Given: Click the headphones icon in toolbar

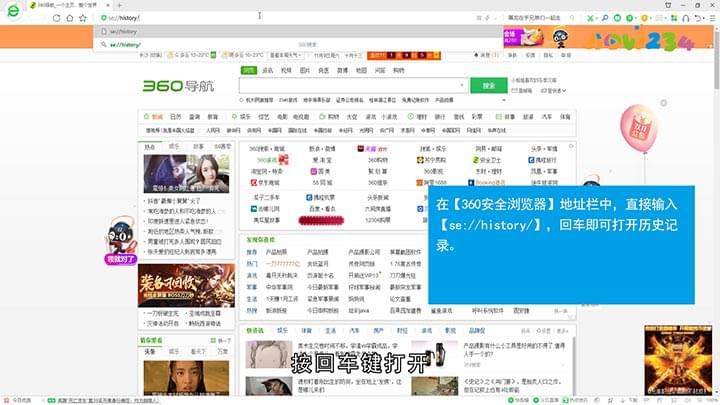Looking at the screenshot, I should (x=686, y=18).
